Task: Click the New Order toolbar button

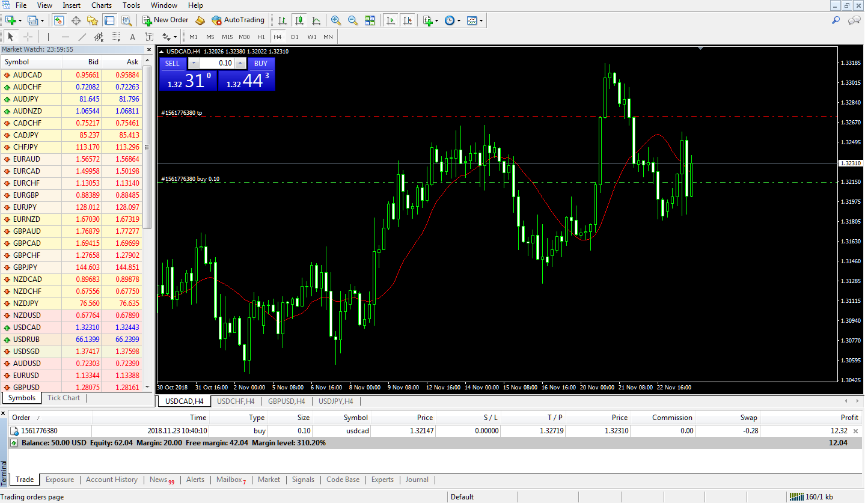Action: coord(166,20)
